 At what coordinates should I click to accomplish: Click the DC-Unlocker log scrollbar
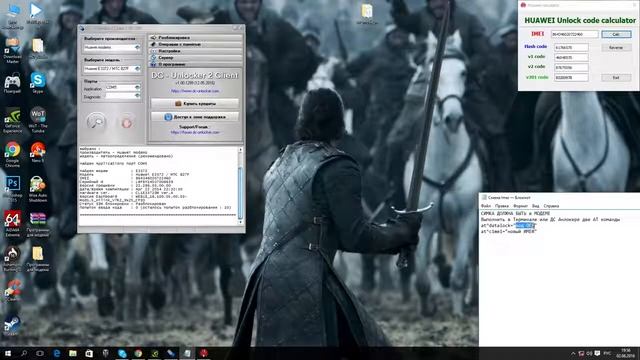[240, 192]
